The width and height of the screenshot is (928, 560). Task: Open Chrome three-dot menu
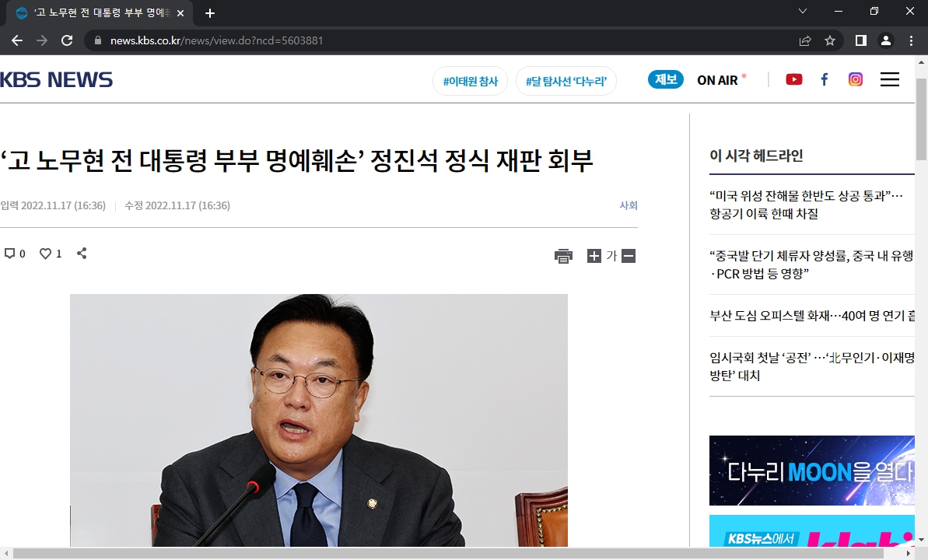911,40
